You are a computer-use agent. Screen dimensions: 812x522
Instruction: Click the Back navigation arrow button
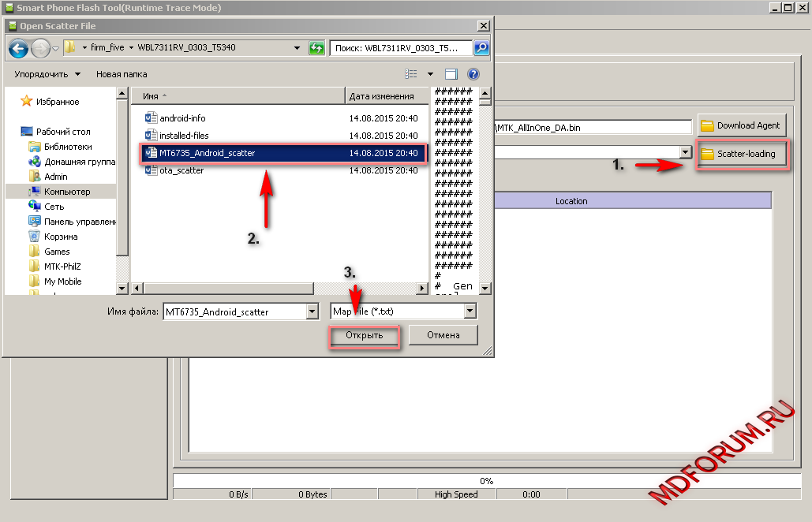[19, 48]
